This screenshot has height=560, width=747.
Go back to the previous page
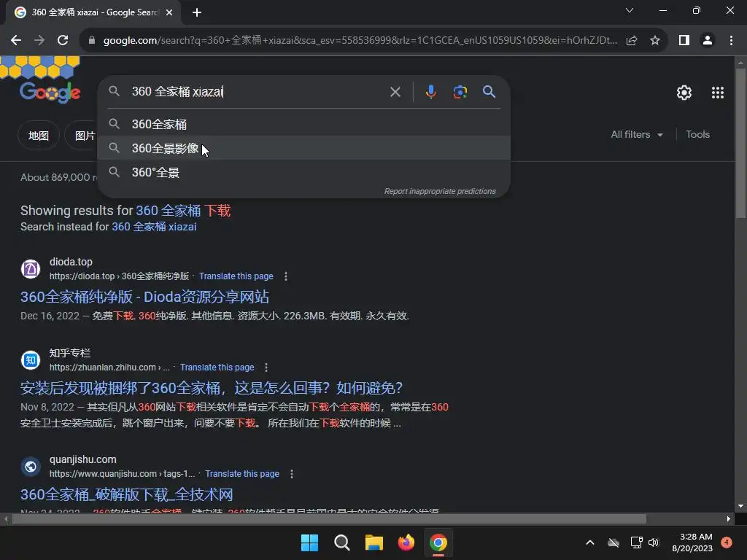[x=16, y=41]
